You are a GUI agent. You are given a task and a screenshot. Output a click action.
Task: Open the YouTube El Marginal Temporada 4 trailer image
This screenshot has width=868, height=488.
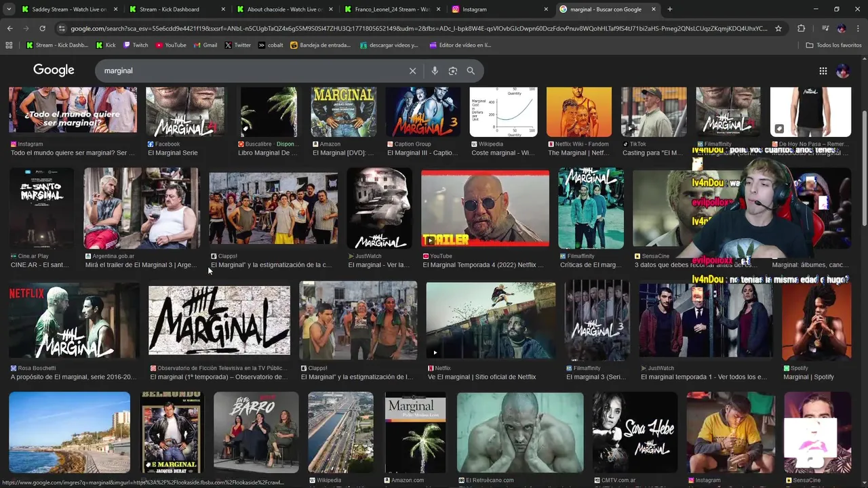486,208
